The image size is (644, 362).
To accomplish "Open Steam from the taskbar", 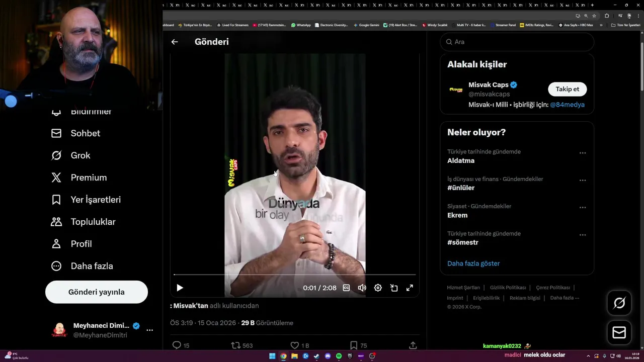I will coord(316,356).
